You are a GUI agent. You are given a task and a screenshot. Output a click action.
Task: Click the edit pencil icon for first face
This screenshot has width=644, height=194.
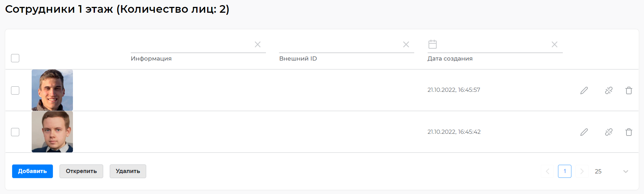[x=584, y=90]
